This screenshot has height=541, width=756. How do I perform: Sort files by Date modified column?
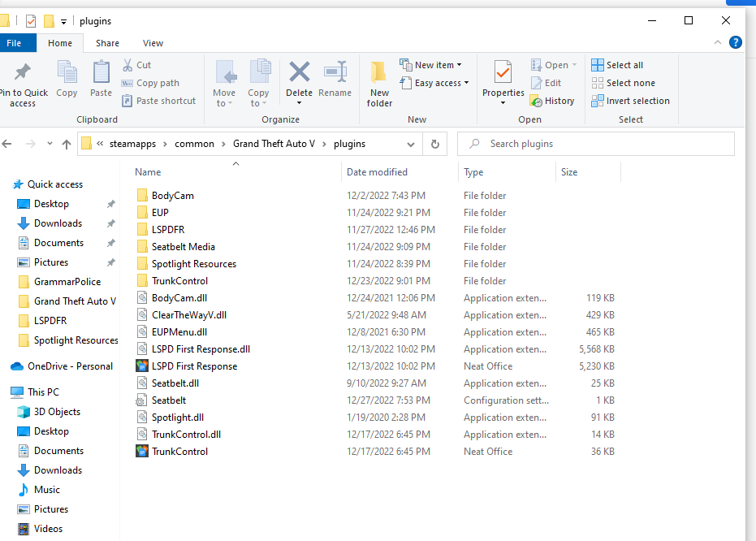[377, 172]
